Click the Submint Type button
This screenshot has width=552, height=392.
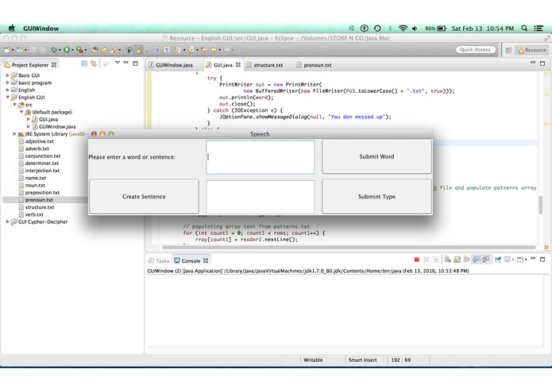[376, 197]
